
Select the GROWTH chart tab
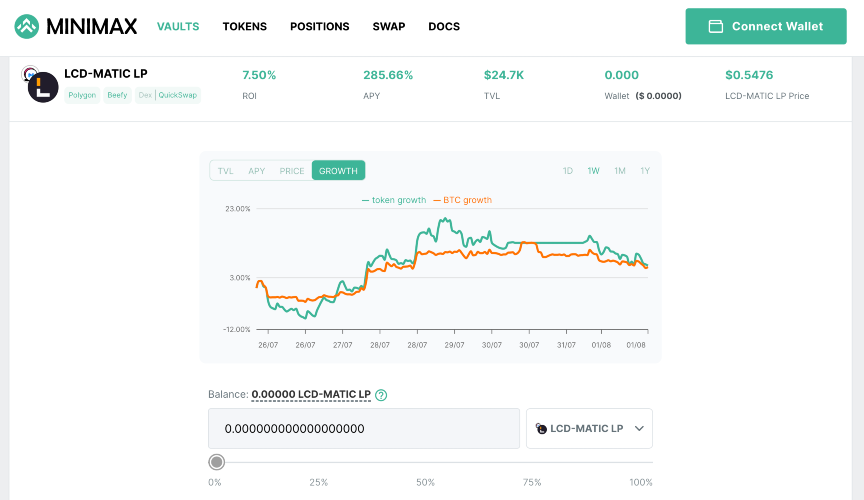[x=338, y=170]
